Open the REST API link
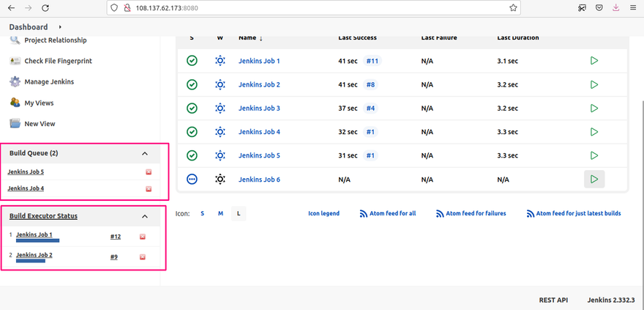 [x=553, y=300]
